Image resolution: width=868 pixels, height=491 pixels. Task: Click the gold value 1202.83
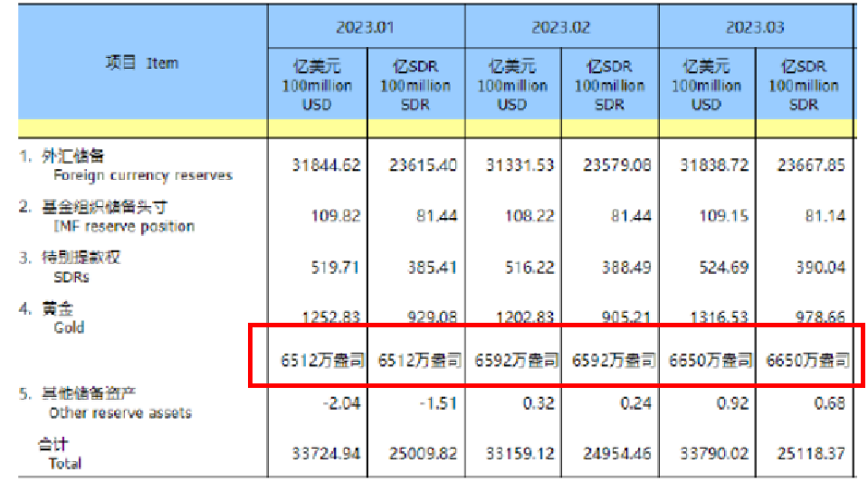pyautogui.click(x=525, y=316)
